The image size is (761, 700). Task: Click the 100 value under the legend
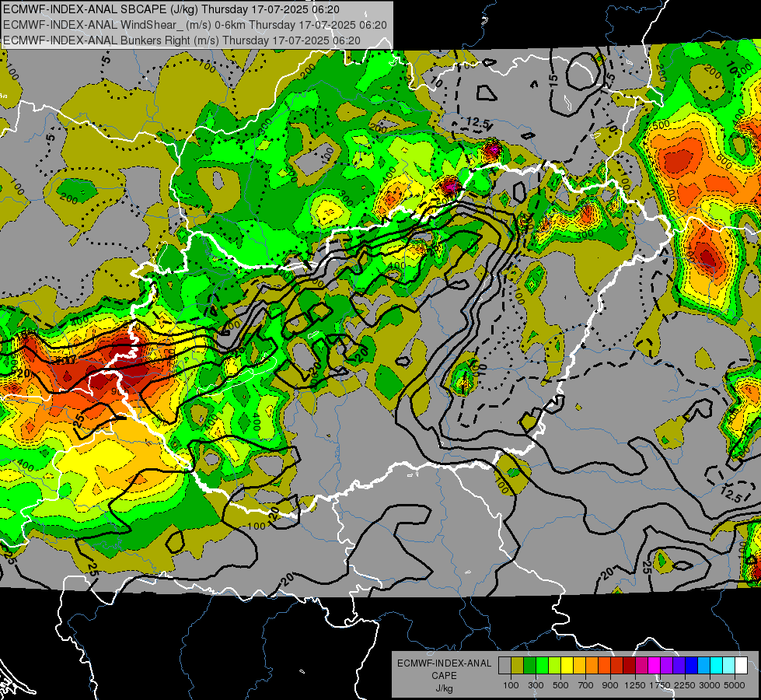point(511,685)
